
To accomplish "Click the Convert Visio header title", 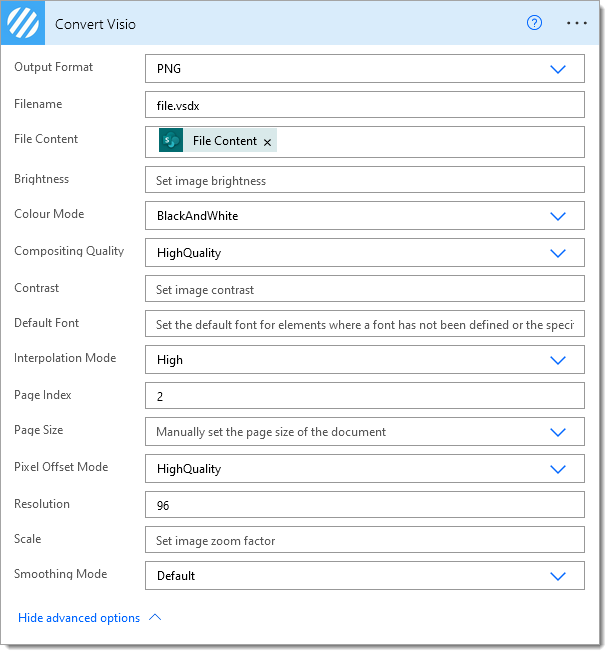I will 95,24.
